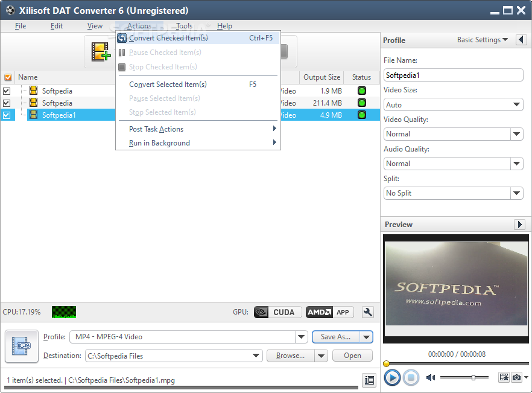Image resolution: width=532 pixels, height=393 pixels.
Task: Adjust the preview volume slider
Action: pos(473,377)
